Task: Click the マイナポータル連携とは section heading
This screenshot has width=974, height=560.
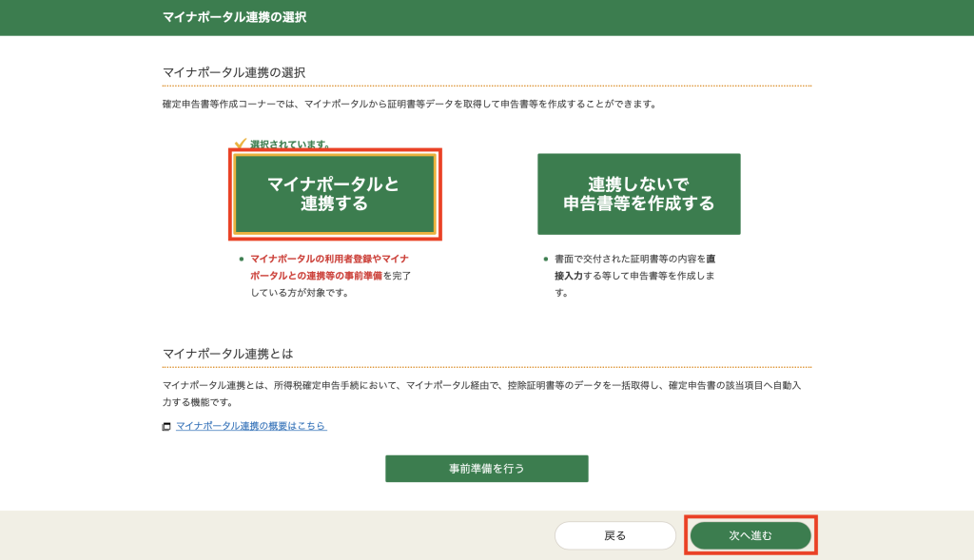Action: pos(227,354)
